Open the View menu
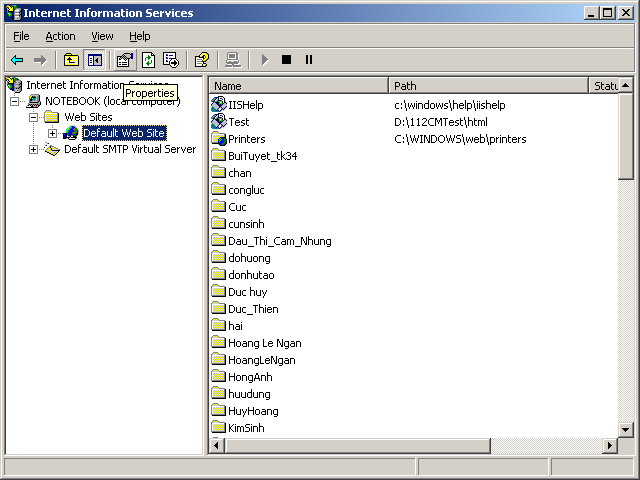Image resolution: width=640 pixels, height=480 pixels. (x=102, y=36)
